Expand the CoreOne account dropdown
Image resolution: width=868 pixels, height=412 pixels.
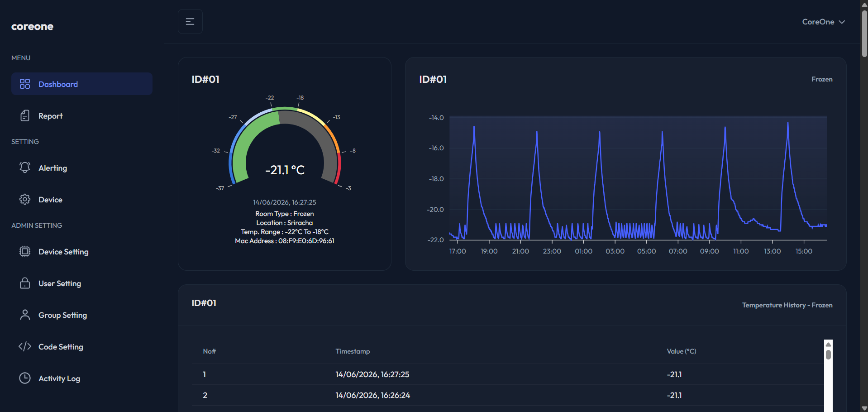pyautogui.click(x=823, y=22)
